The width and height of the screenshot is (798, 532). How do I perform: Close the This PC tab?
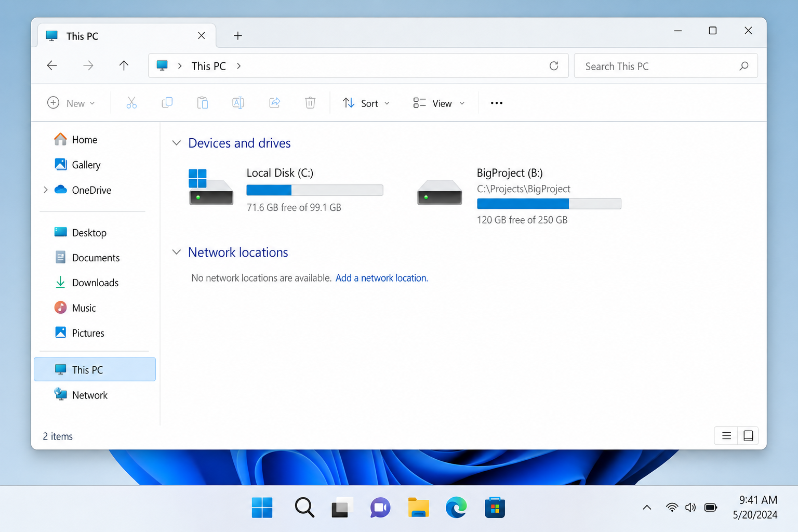pos(202,35)
